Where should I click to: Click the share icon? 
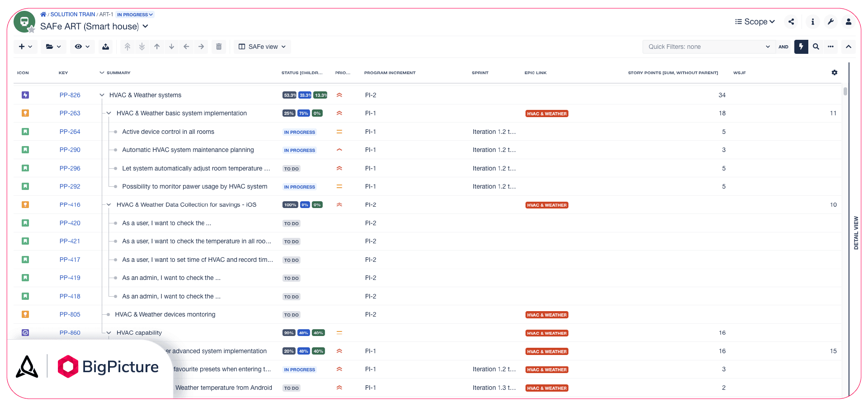click(x=791, y=22)
